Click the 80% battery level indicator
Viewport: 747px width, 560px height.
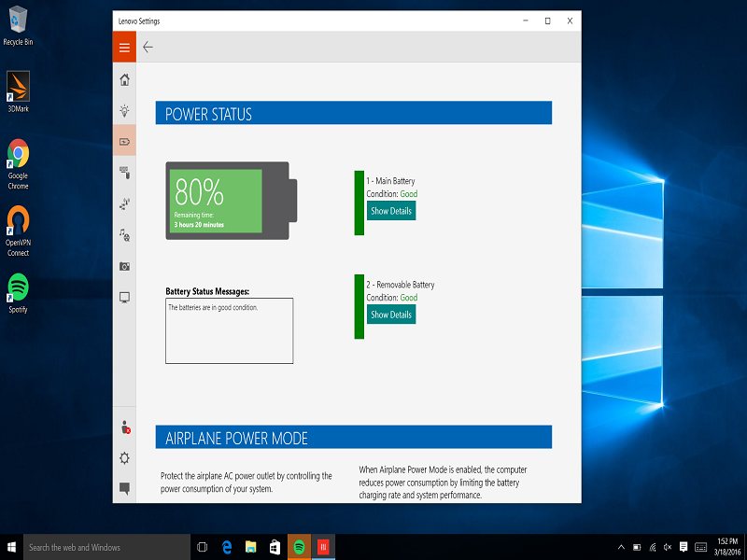click(217, 201)
